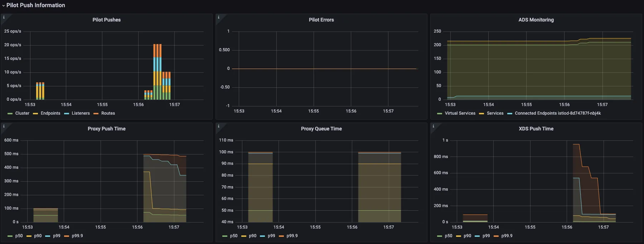
Task: Open the Pilot Errors panel title menu
Action: [321, 20]
